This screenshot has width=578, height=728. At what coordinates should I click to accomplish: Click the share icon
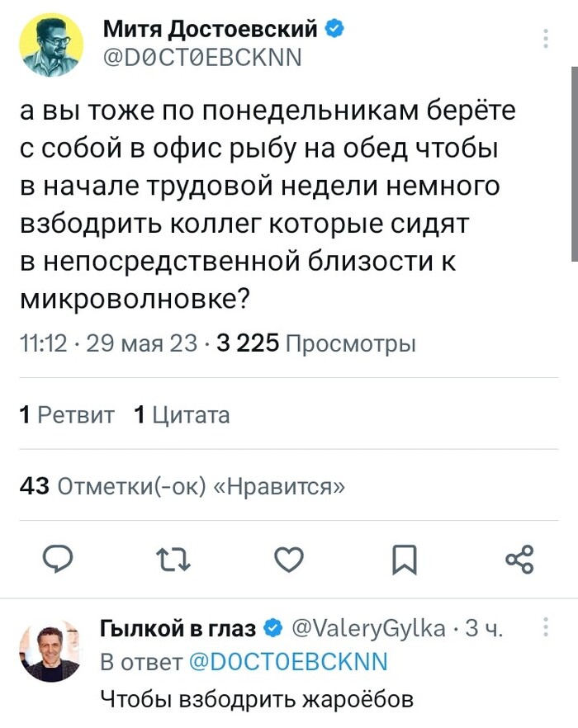click(519, 561)
